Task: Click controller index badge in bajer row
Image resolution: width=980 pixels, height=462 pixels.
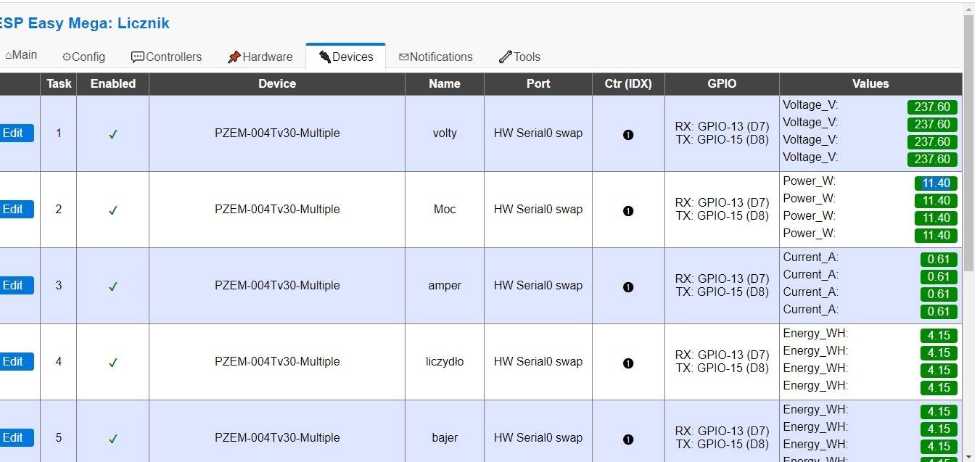Action: pos(628,440)
